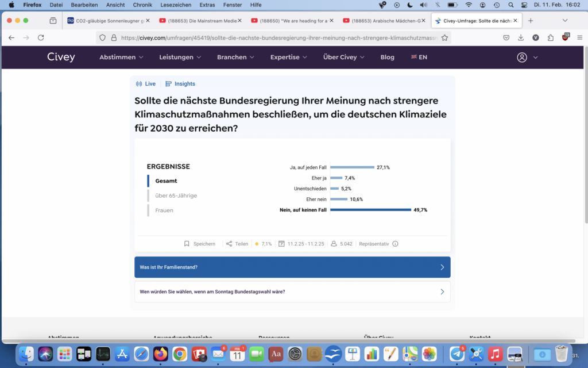The height and width of the screenshot is (368, 588).
Task: Click the URL address bar
Action: [x=276, y=37]
